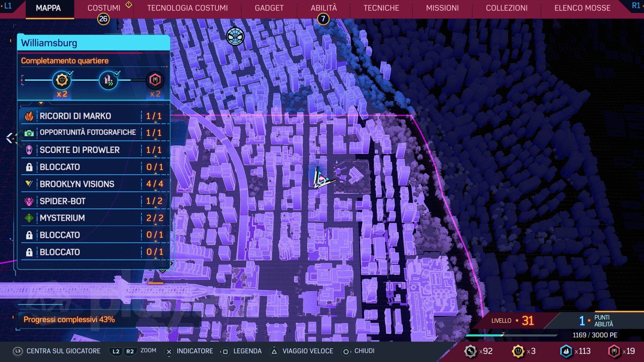The image size is (644, 362).
Task: Select the green Mysterium eye icon
Action: (29, 218)
